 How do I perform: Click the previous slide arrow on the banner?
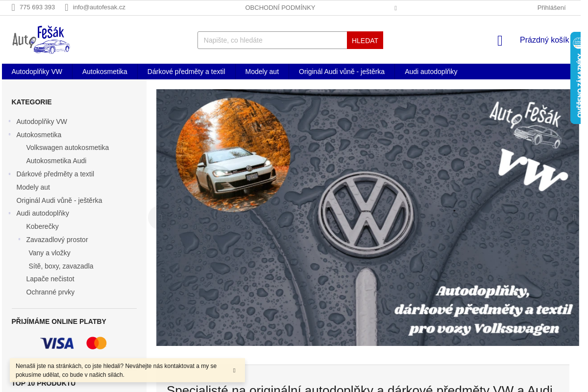(160, 217)
